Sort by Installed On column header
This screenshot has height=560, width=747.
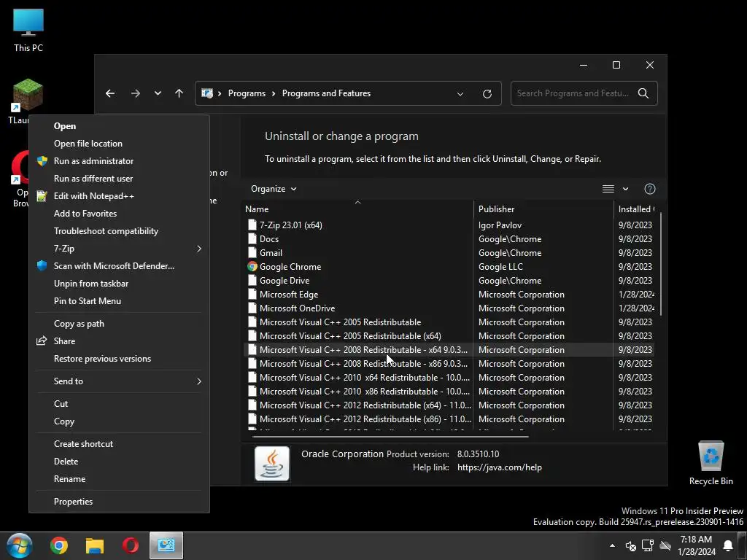pyautogui.click(x=636, y=209)
